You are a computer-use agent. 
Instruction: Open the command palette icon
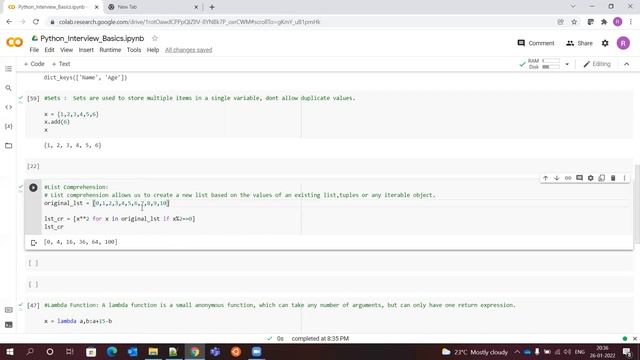click(x=8, y=310)
